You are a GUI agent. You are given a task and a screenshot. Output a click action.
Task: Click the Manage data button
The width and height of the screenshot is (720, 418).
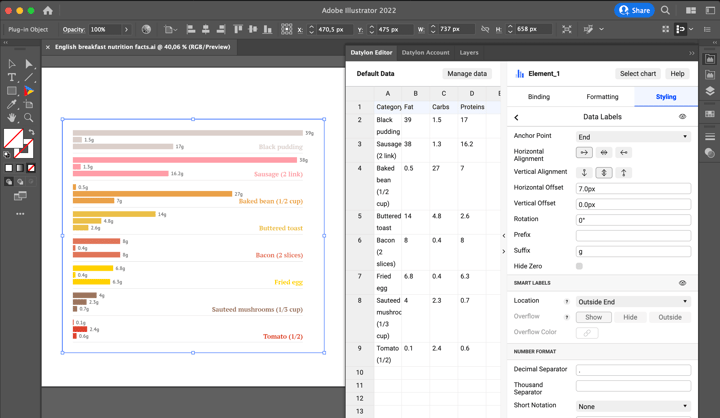(467, 73)
